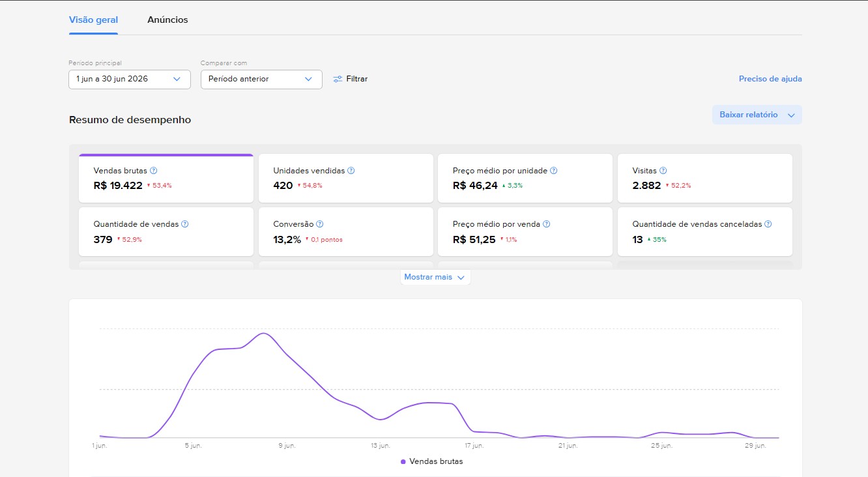Click info icon for Preço médio por venda

click(x=547, y=224)
